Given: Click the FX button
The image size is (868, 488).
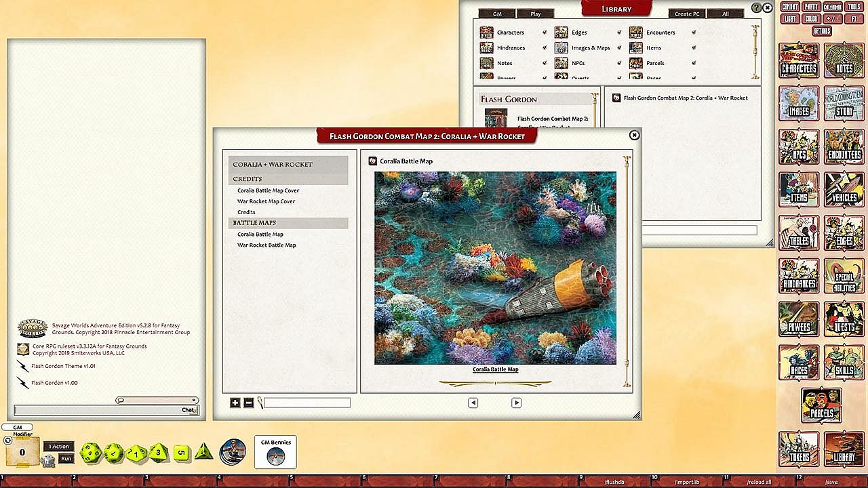Looking at the screenshot, I should pyautogui.click(x=854, y=19).
